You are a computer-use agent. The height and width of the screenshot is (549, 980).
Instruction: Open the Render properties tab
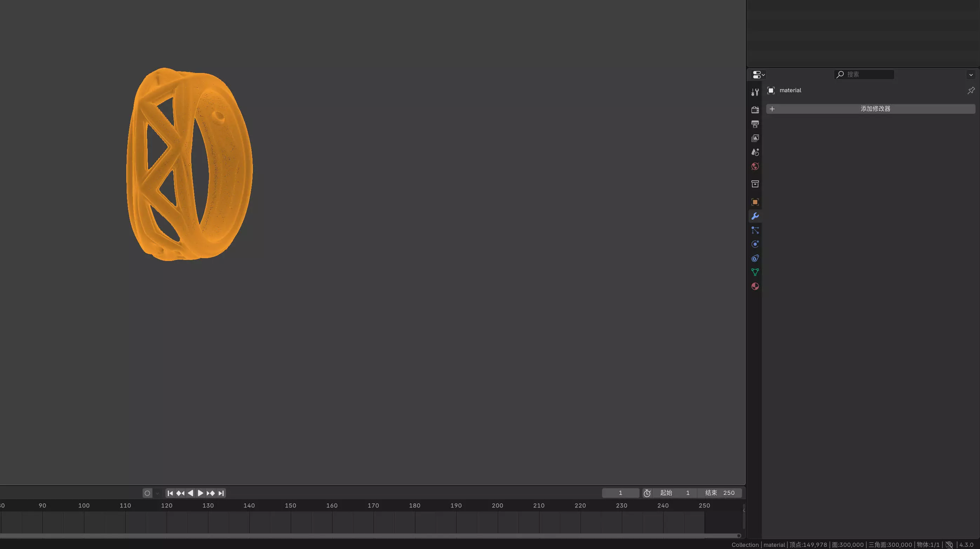point(755,110)
